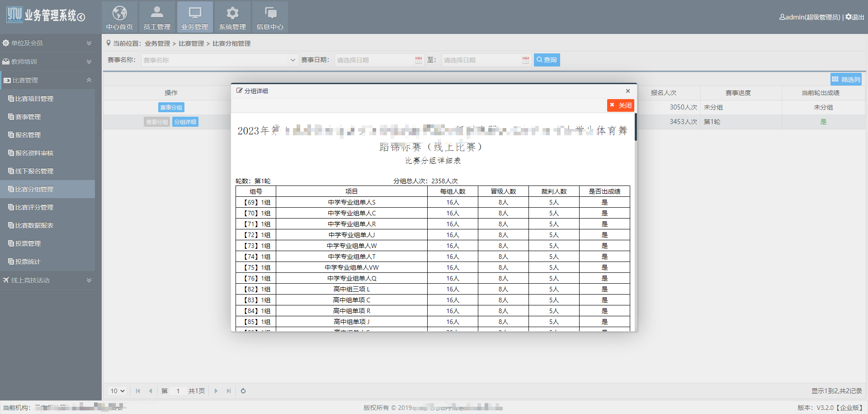Open calendar icon for end date
Viewport: 868px width, 414px height.
coord(526,60)
